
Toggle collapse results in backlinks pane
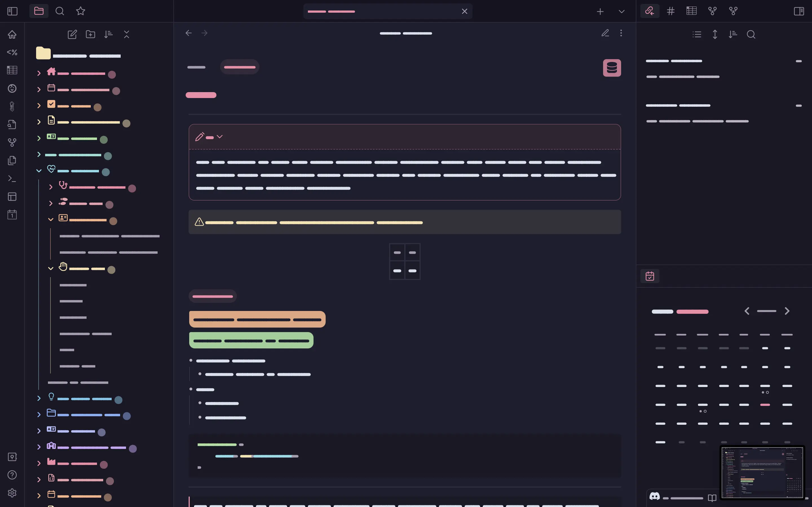click(697, 34)
